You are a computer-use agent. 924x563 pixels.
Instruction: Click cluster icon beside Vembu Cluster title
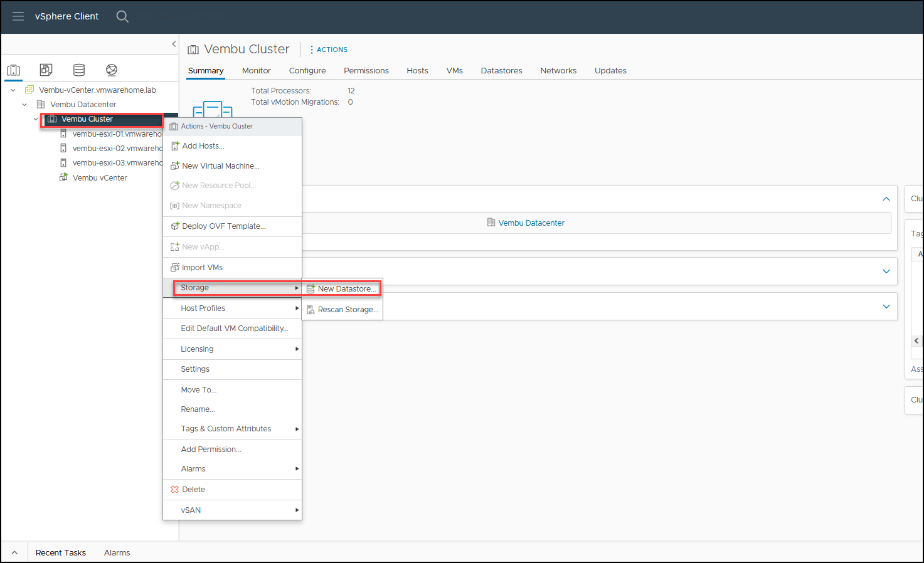(x=193, y=50)
